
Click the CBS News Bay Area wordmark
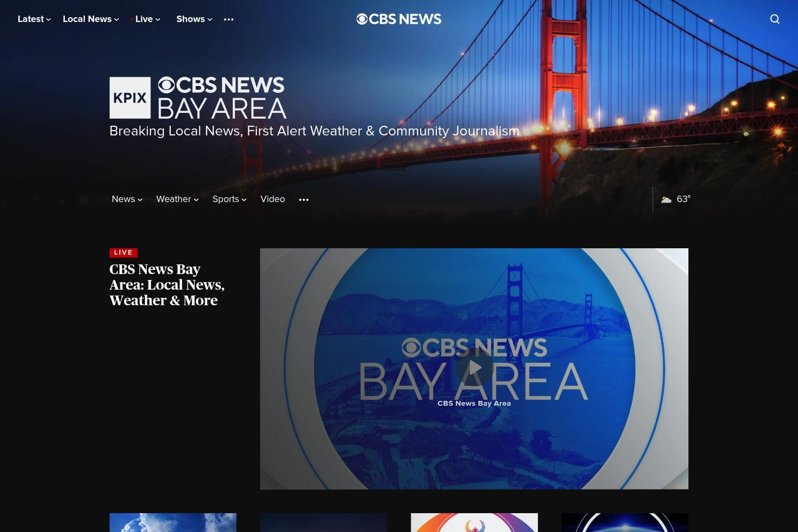222,98
